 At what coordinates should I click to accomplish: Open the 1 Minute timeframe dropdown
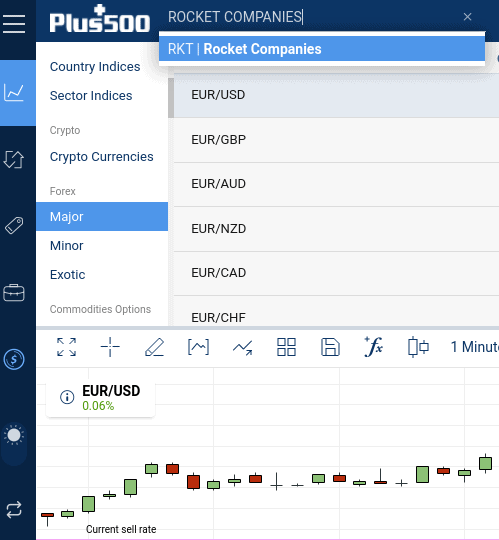475,347
